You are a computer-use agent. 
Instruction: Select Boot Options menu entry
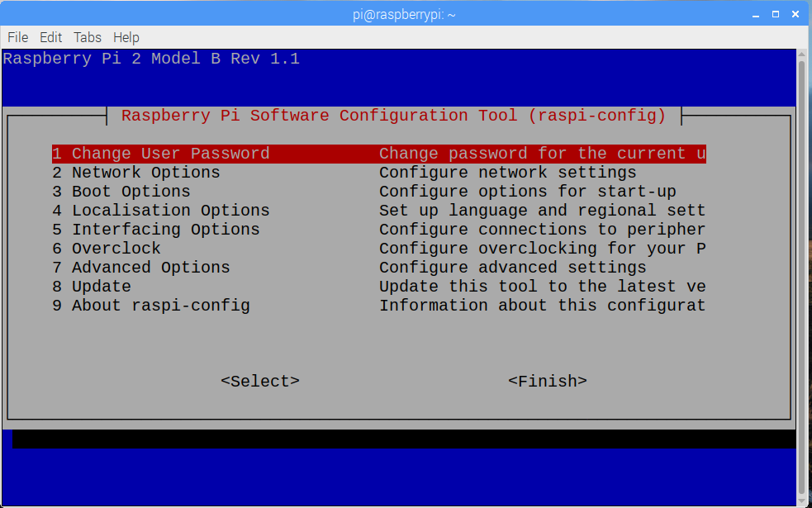coord(121,192)
